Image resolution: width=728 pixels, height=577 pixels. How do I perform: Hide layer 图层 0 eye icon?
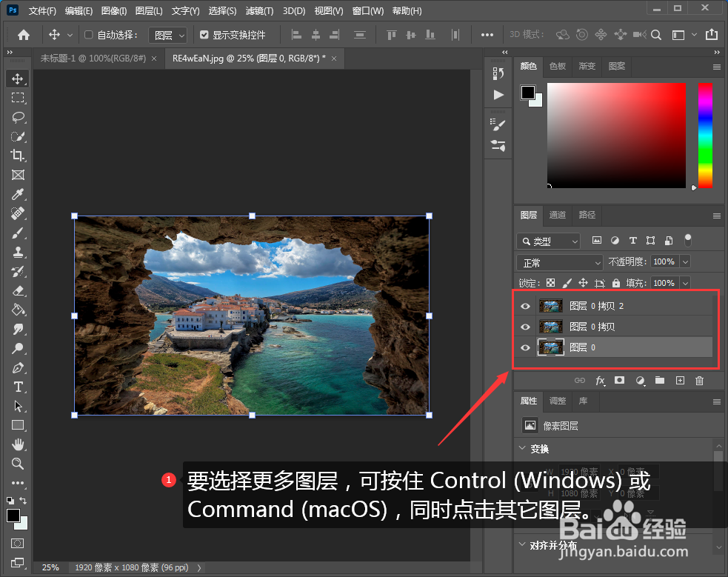525,347
